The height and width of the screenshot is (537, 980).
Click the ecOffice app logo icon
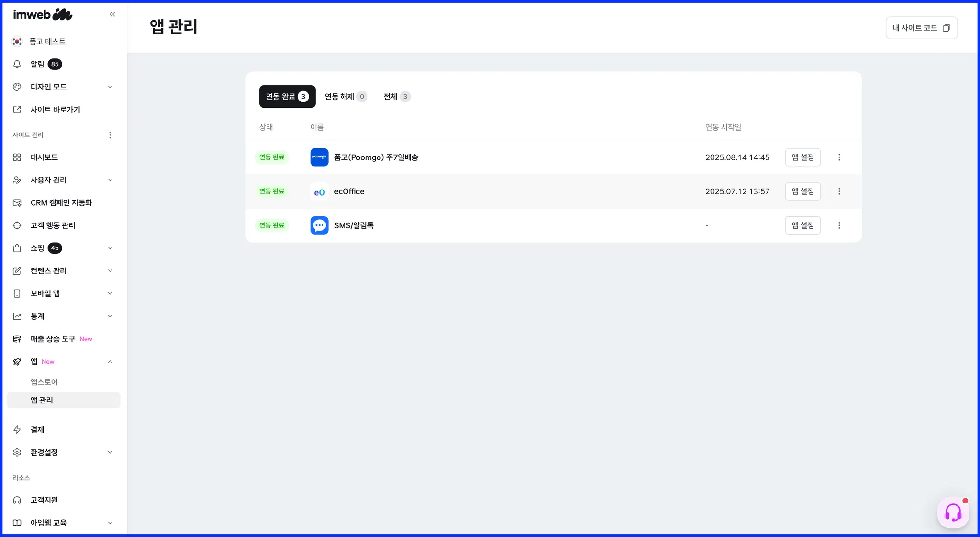[x=319, y=191]
